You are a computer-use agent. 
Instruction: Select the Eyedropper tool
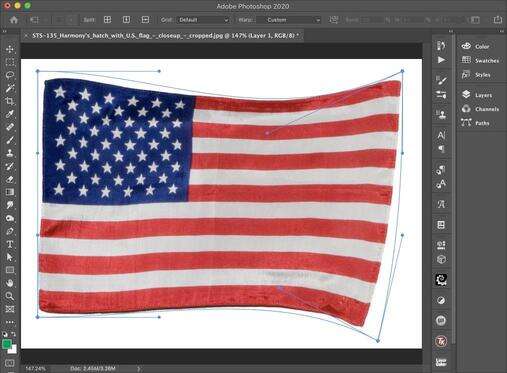10,114
